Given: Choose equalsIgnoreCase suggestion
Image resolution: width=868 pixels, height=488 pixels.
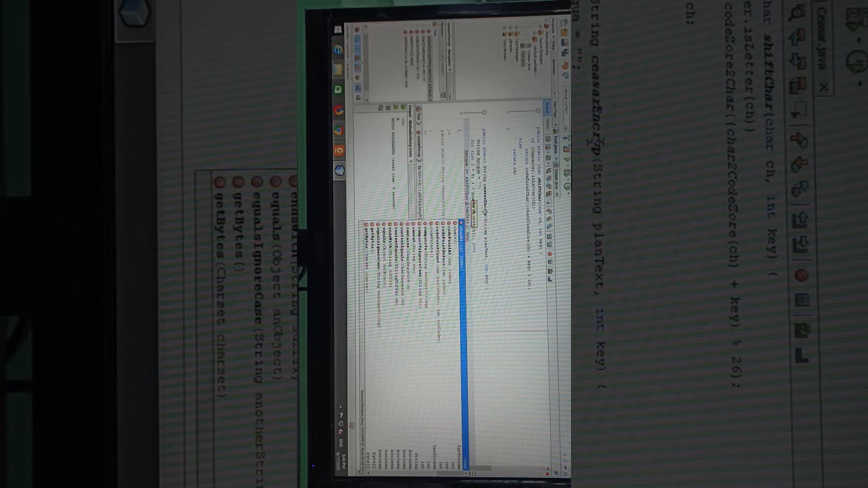Looking at the screenshot, I should (x=378, y=346).
